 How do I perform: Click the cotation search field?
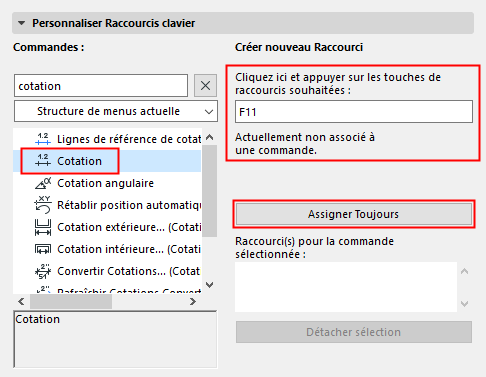click(x=101, y=86)
